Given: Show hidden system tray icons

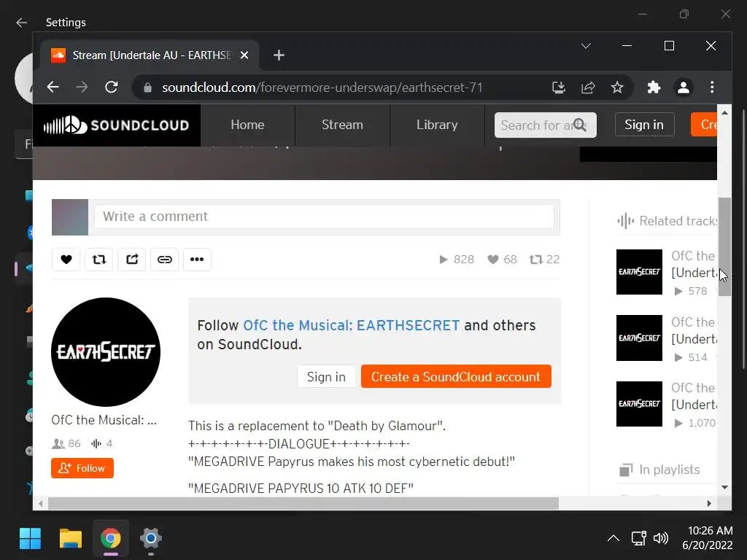Looking at the screenshot, I should coord(614,539).
